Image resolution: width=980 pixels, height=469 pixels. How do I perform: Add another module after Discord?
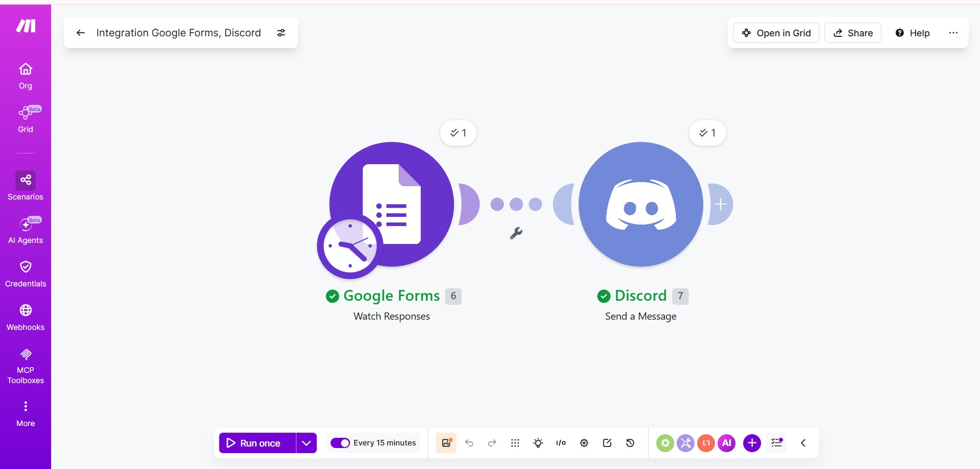[x=721, y=204]
